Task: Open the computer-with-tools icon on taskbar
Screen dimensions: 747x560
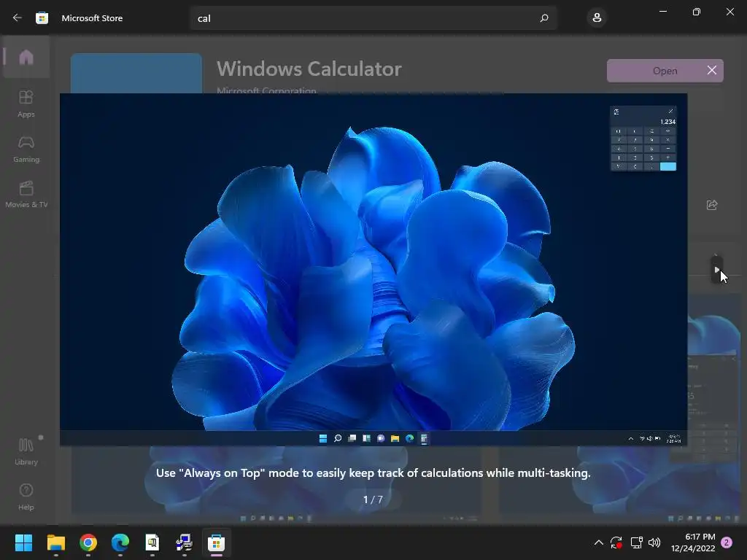Action: pyautogui.click(x=184, y=542)
